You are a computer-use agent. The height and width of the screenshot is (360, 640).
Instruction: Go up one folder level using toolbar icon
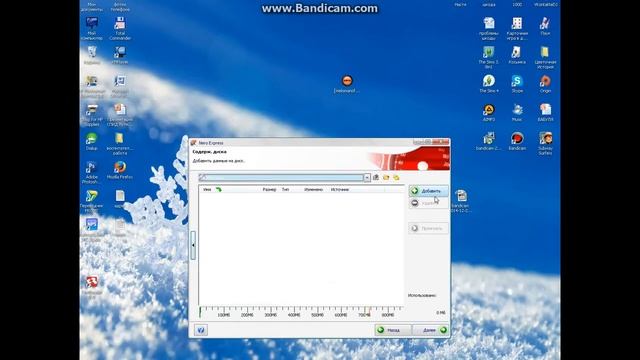(376, 178)
